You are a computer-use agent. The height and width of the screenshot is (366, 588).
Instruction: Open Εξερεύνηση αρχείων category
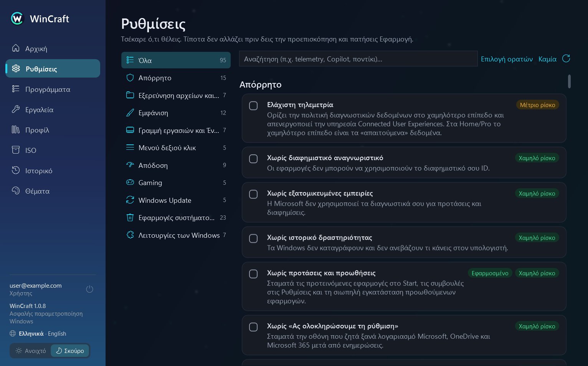(x=176, y=95)
